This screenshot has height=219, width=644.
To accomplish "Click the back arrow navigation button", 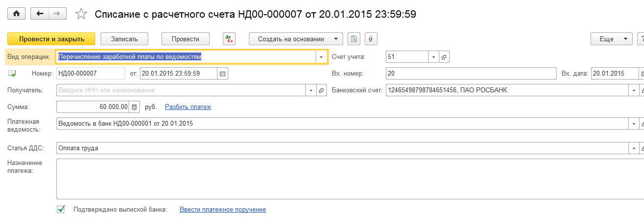I will point(40,14).
